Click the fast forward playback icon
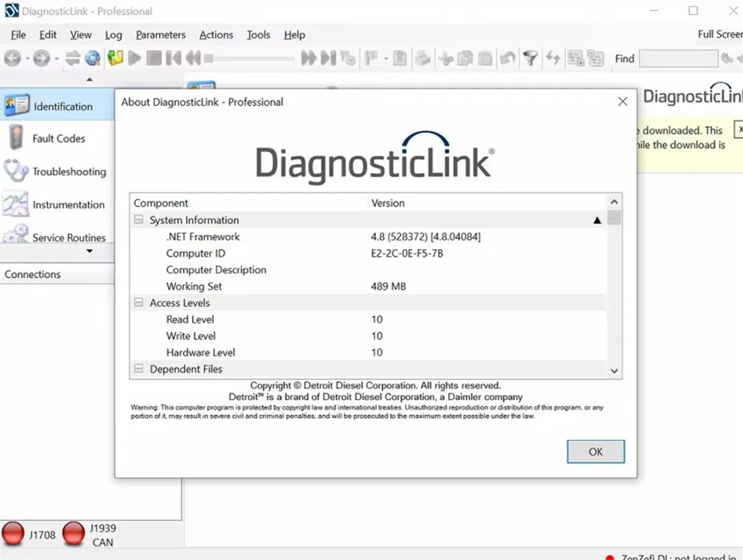The height and width of the screenshot is (560, 743). pyautogui.click(x=309, y=58)
